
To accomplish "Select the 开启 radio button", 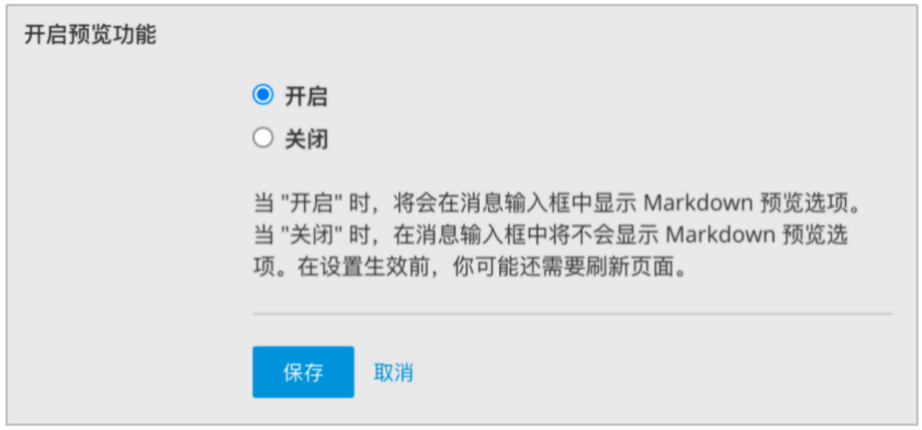I will tap(263, 95).
